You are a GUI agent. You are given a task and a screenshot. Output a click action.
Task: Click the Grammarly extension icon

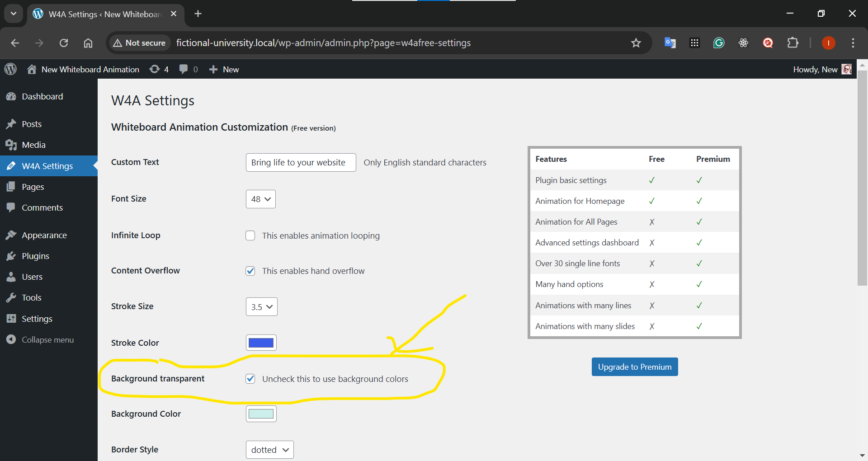718,43
